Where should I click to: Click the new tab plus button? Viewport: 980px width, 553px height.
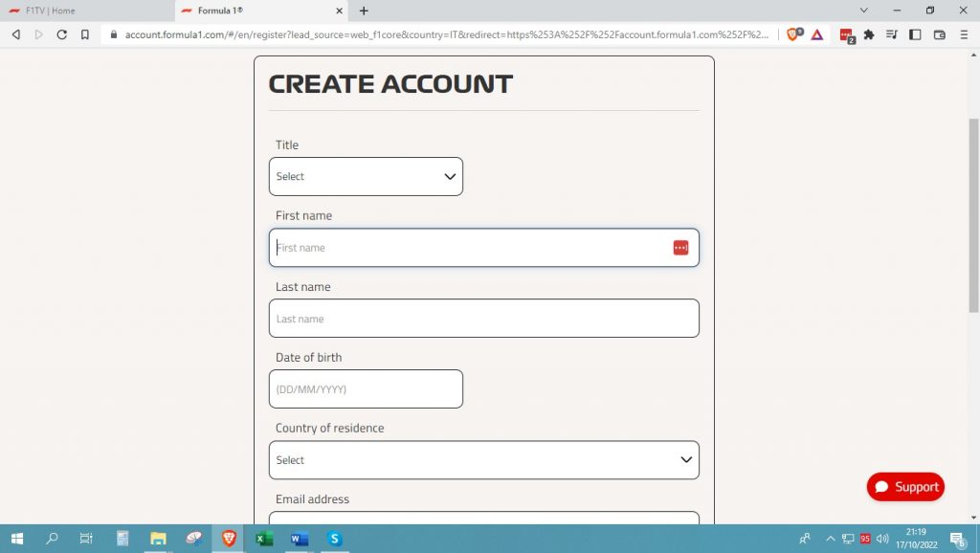tap(362, 11)
